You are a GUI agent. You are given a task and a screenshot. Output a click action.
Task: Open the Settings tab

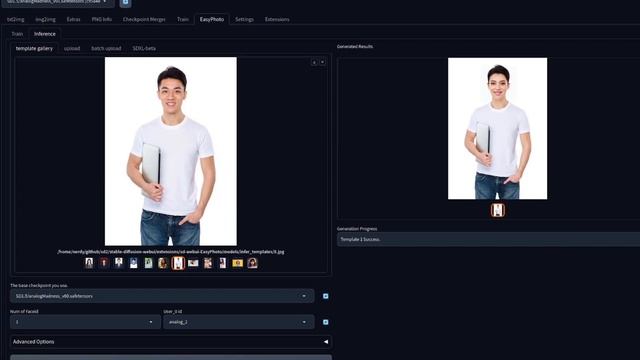point(244,19)
